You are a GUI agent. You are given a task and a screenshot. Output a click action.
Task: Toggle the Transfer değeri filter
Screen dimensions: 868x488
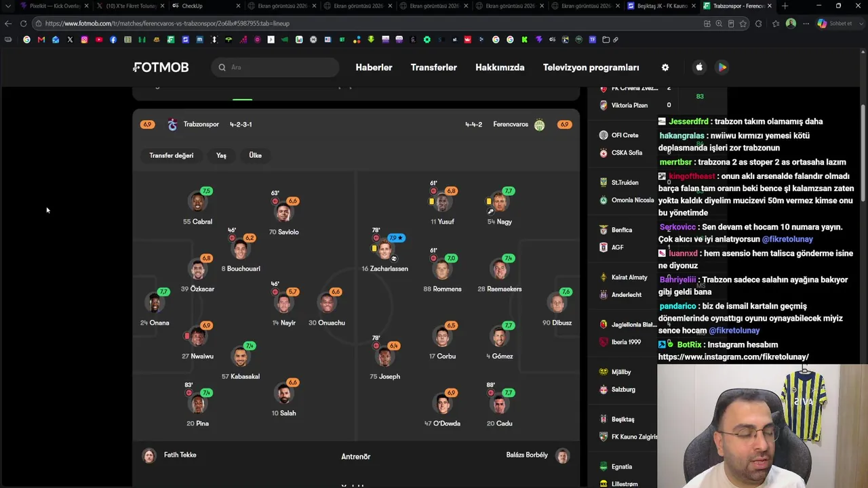pos(172,155)
